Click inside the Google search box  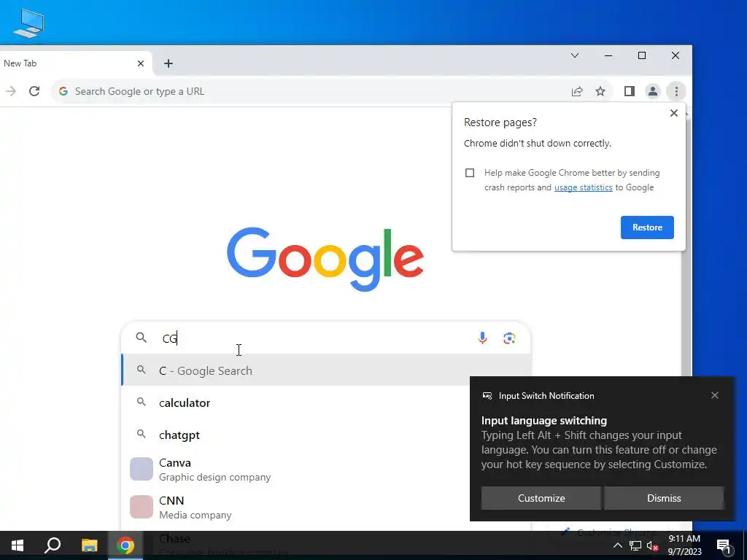coord(326,338)
